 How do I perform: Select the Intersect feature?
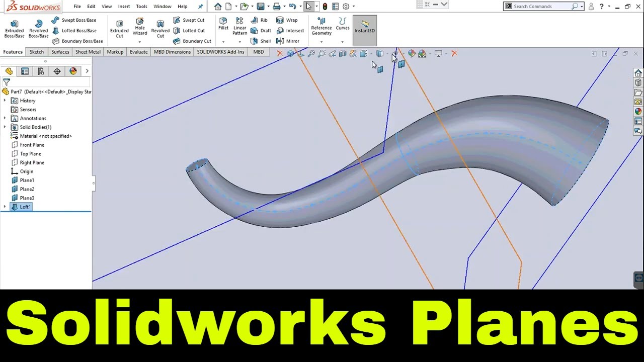pos(290,31)
